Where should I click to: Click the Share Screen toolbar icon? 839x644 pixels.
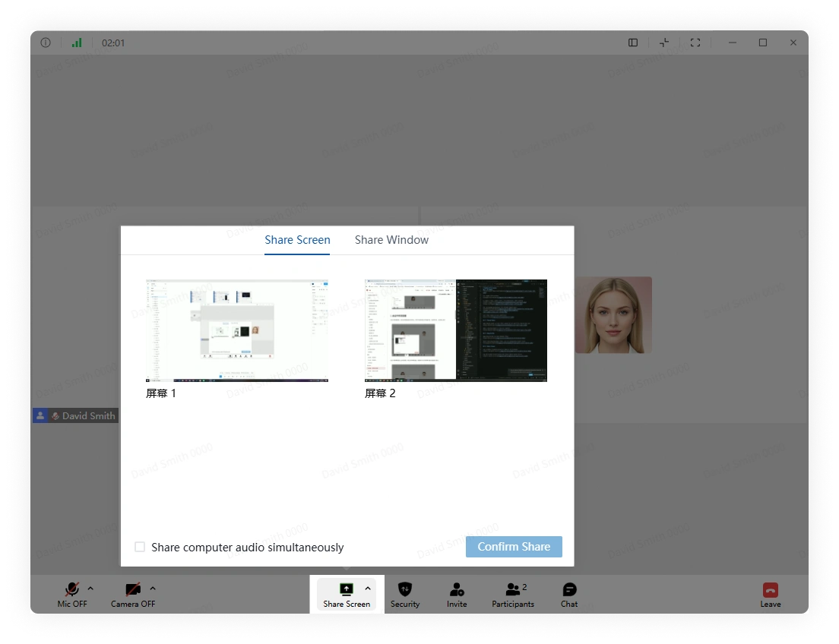[x=347, y=589]
